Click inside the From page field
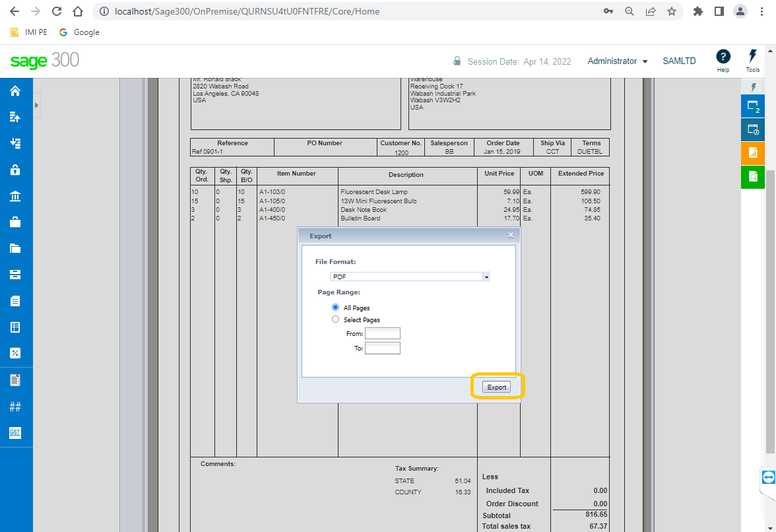This screenshot has height=532, width=776. pos(383,333)
